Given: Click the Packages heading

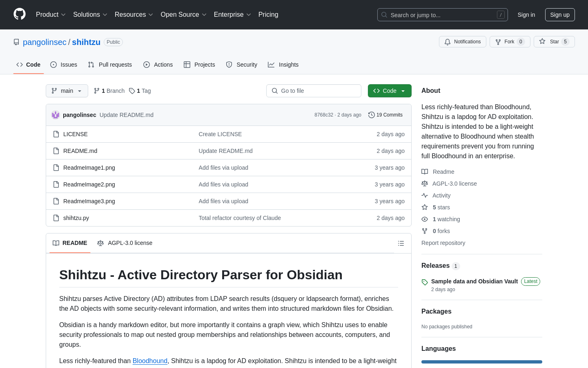Looking at the screenshot, I should point(436,312).
